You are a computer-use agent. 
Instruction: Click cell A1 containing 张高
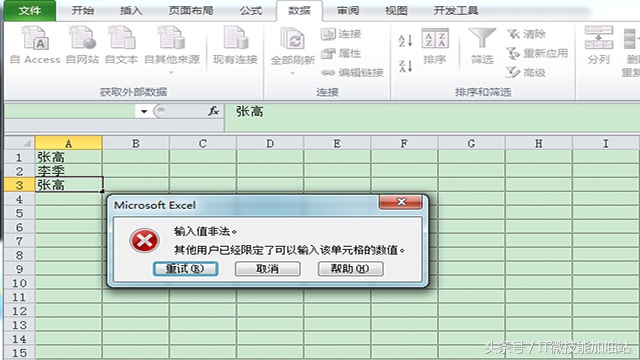click(x=69, y=157)
